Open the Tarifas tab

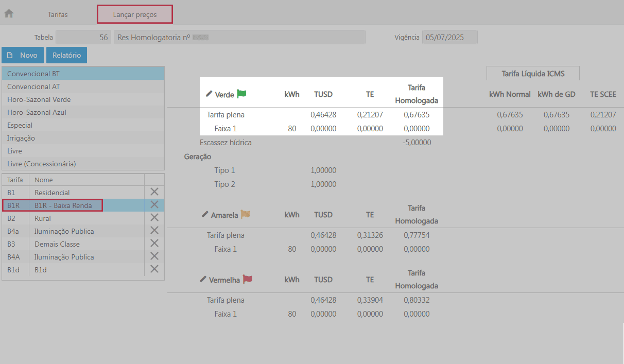[x=58, y=14]
